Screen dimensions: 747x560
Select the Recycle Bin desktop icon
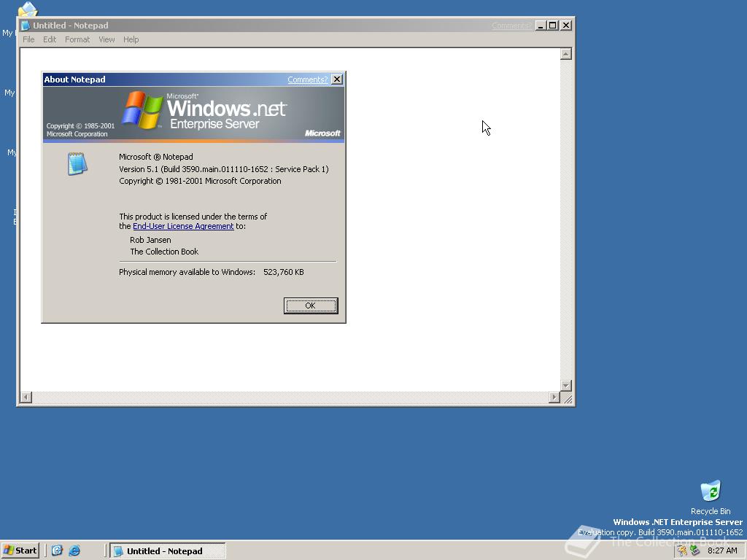pos(711,497)
